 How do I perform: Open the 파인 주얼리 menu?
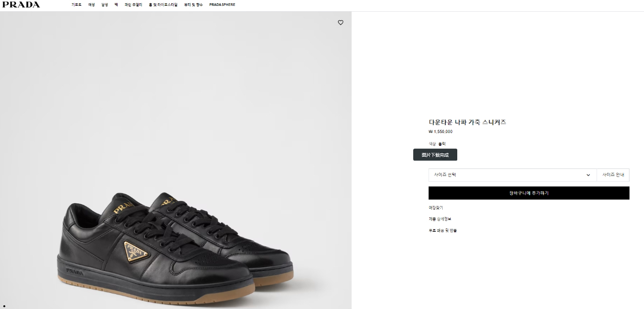coord(133,5)
